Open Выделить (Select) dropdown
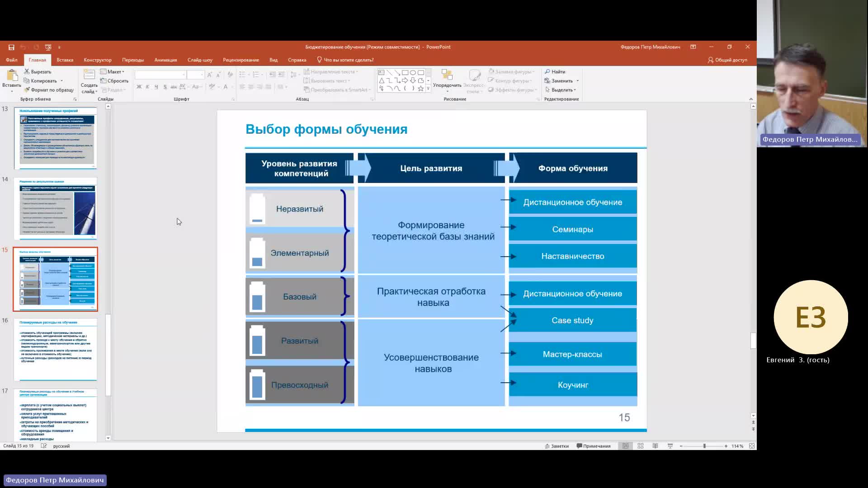The width and height of the screenshot is (868, 488). (x=561, y=90)
